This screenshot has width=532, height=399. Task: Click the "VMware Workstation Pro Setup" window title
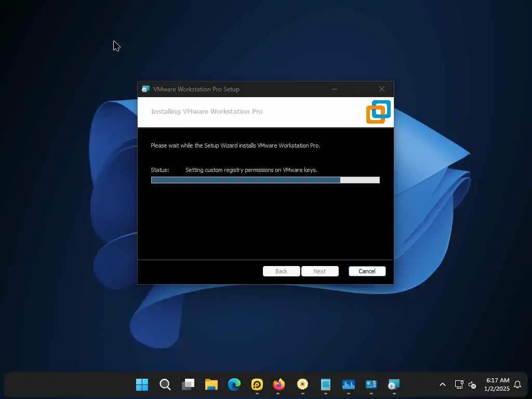click(196, 89)
